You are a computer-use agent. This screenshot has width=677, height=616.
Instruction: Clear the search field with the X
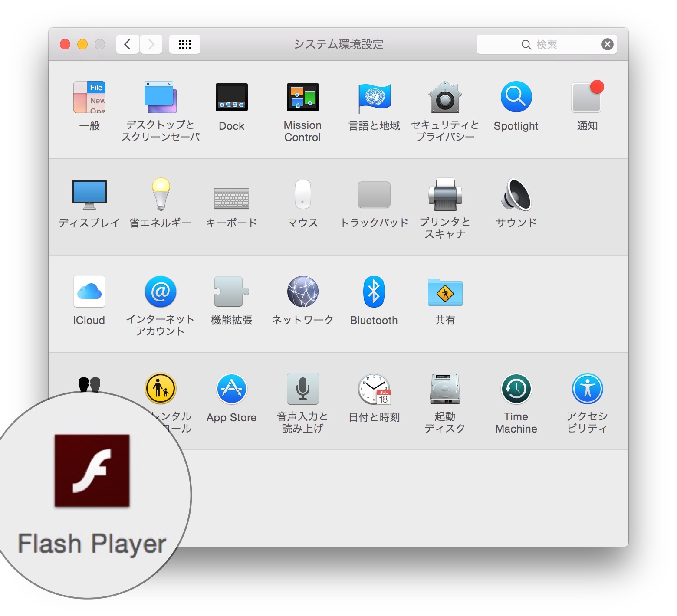pos(608,44)
